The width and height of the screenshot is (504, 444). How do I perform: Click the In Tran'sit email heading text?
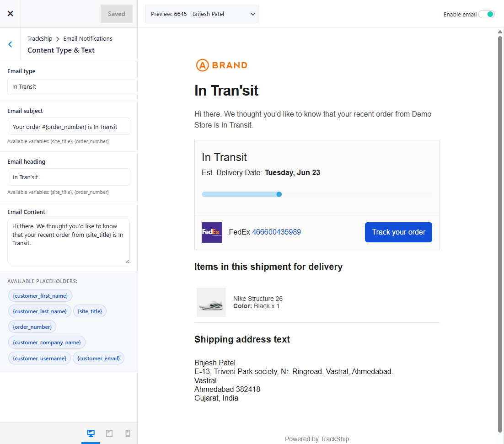coord(226,91)
